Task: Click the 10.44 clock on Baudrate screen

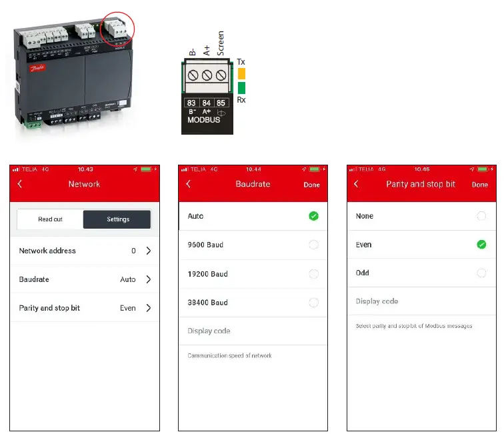Action: coord(253,169)
